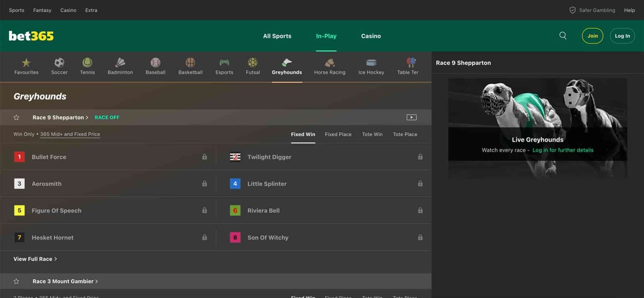This screenshot has width=644, height=298.
Task: Select the Tennis ball icon
Action: (x=87, y=62)
